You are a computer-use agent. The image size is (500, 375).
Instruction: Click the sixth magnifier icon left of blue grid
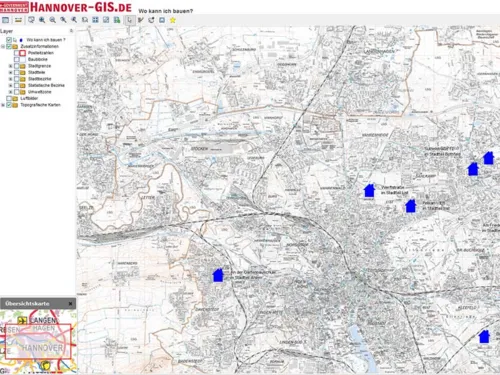[85, 20]
